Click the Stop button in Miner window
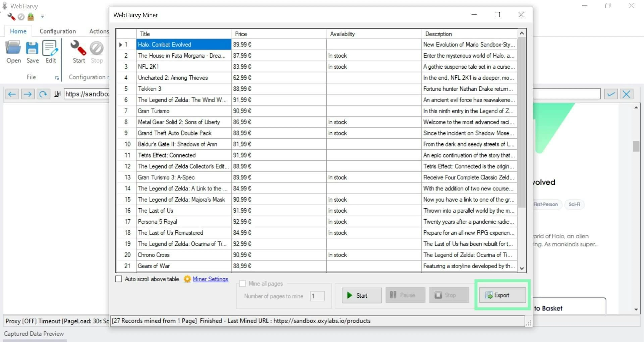644x342 pixels. (x=449, y=295)
